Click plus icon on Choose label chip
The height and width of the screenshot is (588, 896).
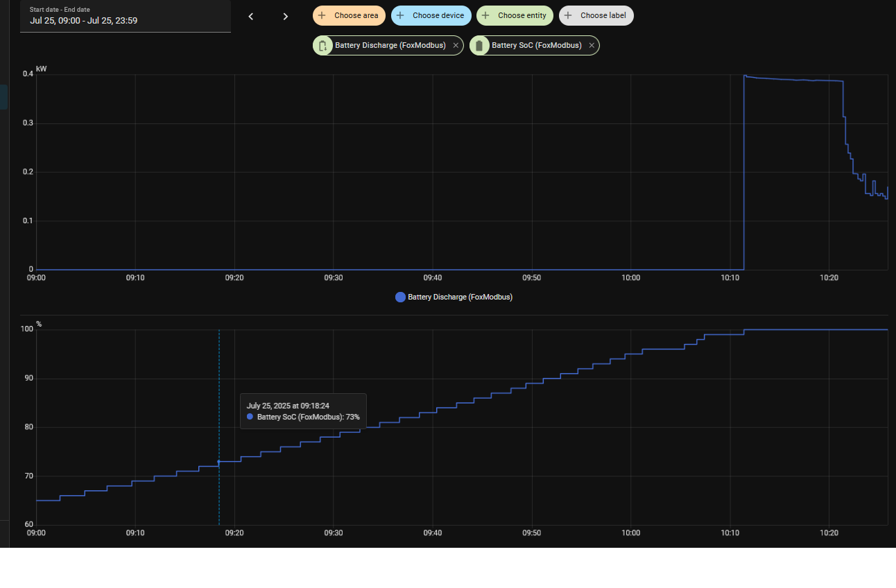568,15
